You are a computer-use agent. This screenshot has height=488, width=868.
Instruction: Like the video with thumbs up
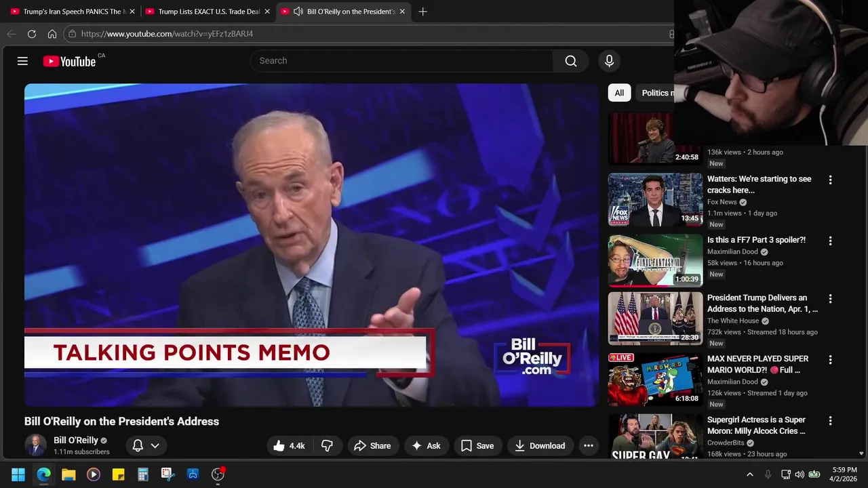coord(289,446)
